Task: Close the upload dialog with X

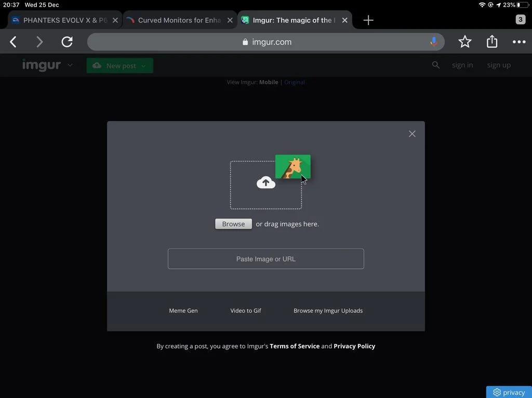Action: click(x=412, y=133)
